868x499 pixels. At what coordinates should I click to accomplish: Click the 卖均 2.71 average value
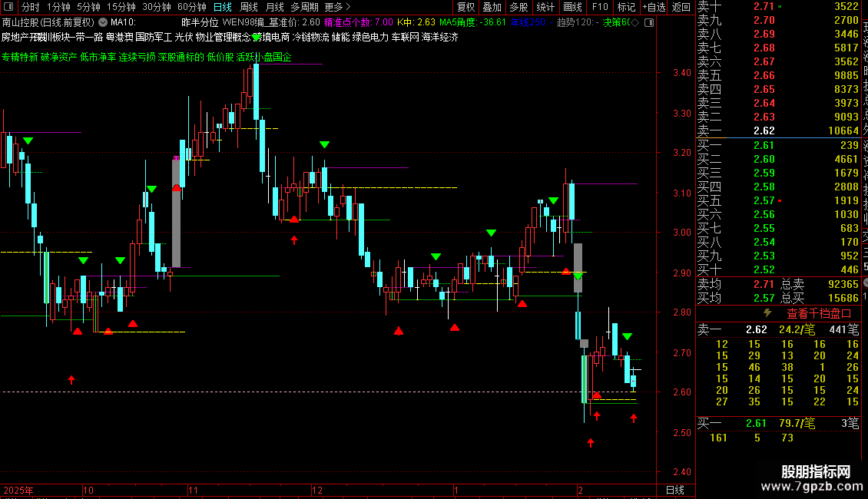point(764,284)
